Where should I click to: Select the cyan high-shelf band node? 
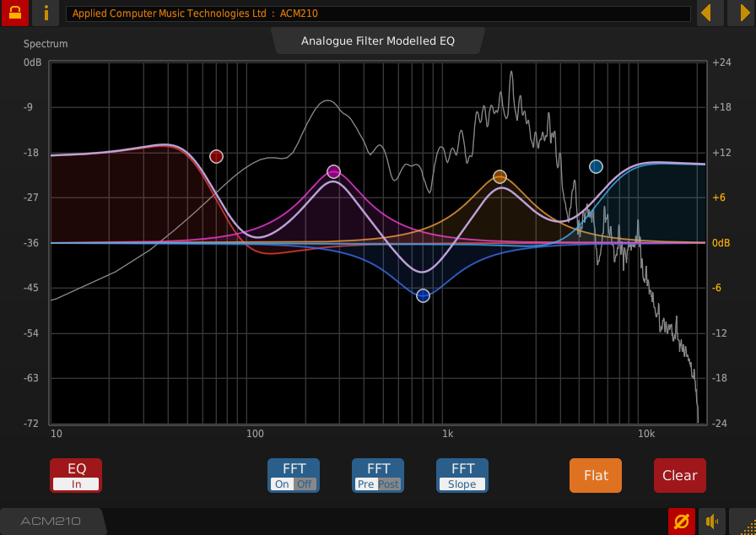(596, 166)
